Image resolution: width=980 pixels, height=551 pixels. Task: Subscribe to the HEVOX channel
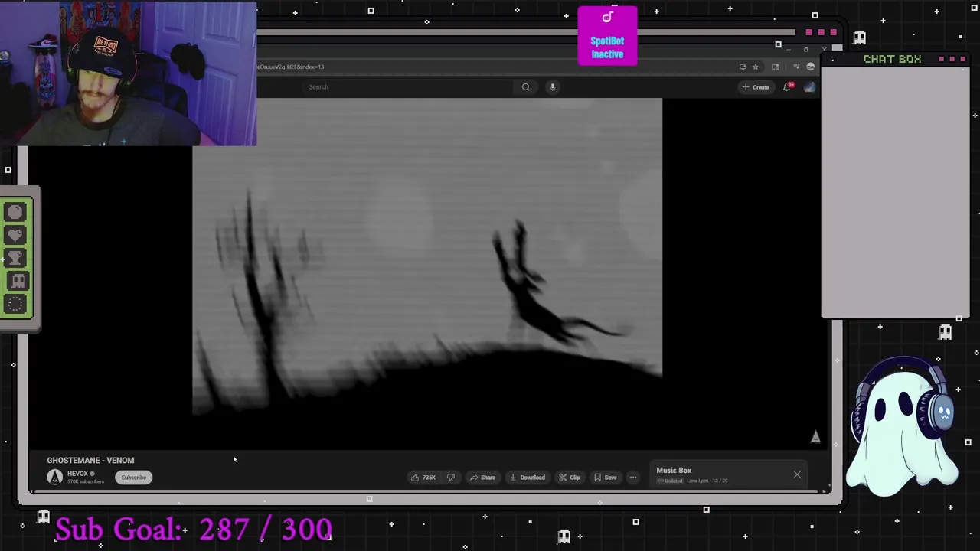click(133, 478)
